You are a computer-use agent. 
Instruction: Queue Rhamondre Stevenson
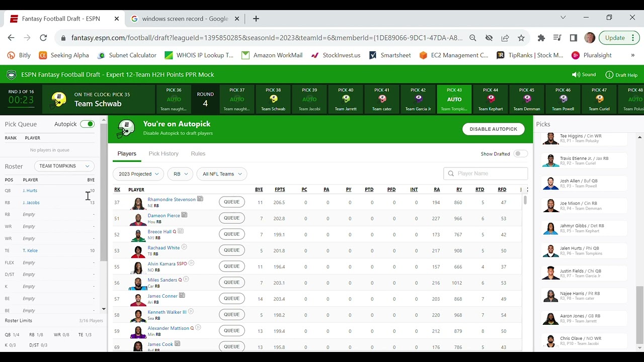pyautogui.click(x=232, y=202)
